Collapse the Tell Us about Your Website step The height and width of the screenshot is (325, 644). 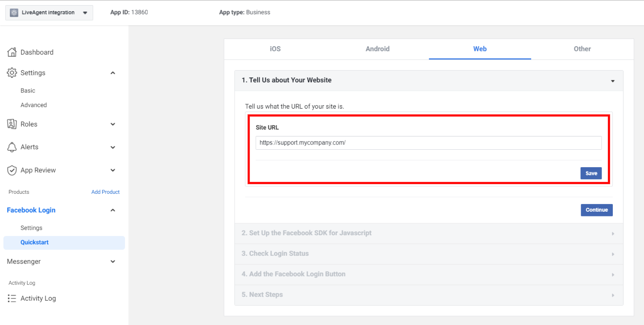[613, 81]
